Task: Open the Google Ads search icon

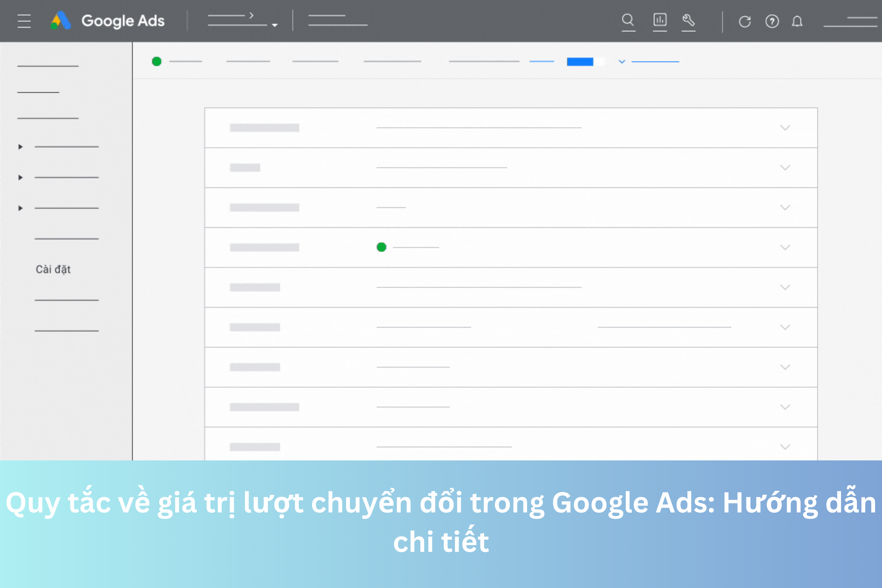Action: coord(629,21)
